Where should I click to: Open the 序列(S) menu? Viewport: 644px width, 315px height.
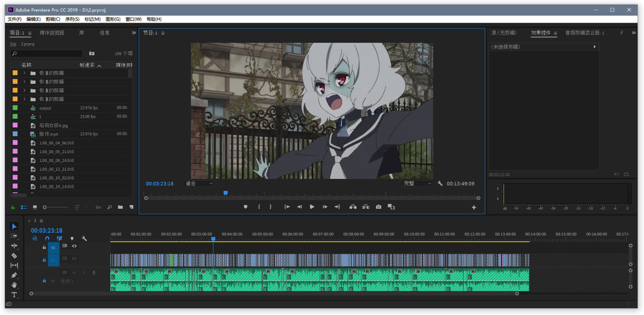coord(72,19)
